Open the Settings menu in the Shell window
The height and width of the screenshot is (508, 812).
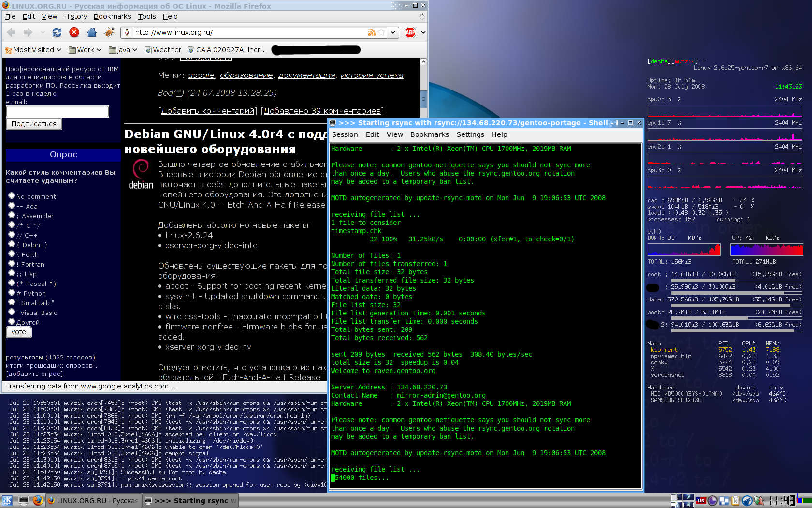coord(470,134)
